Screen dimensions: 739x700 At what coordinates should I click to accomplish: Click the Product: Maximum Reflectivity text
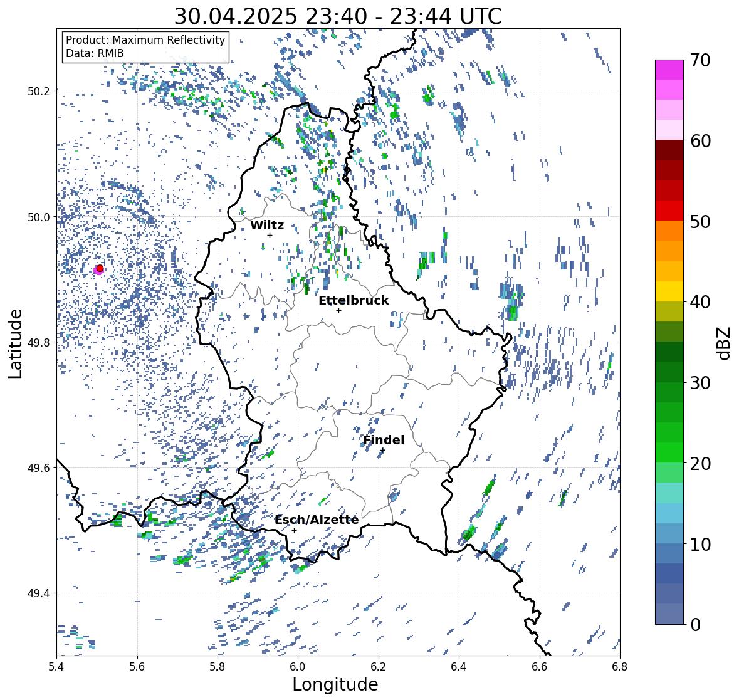pos(145,40)
